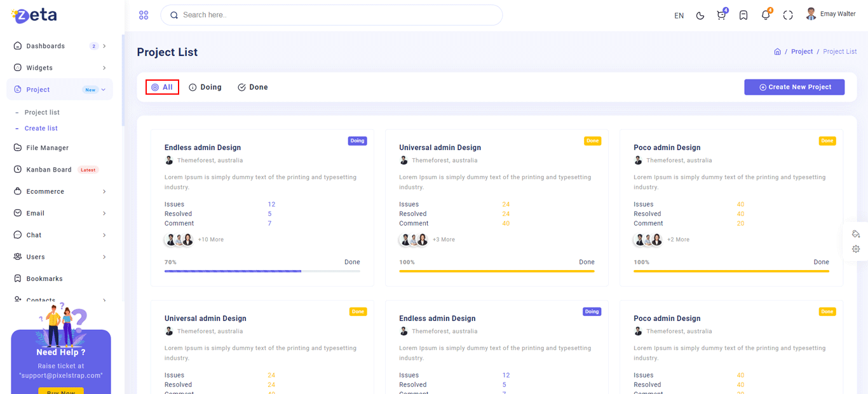
Task: Click the paint bucket customizer icon
Action: tap(856, 233)
